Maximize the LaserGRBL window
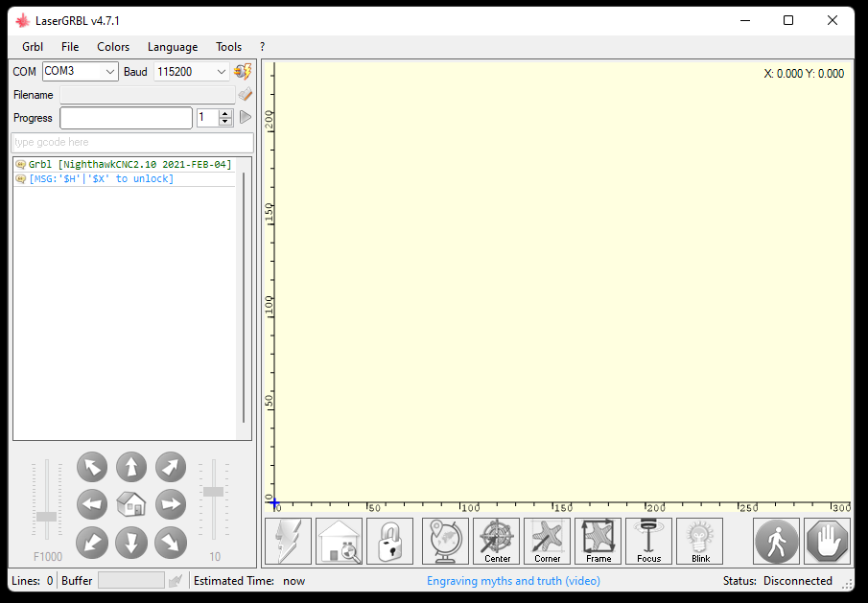Viewport: 868px width, 603px height. tap(788, 20)
